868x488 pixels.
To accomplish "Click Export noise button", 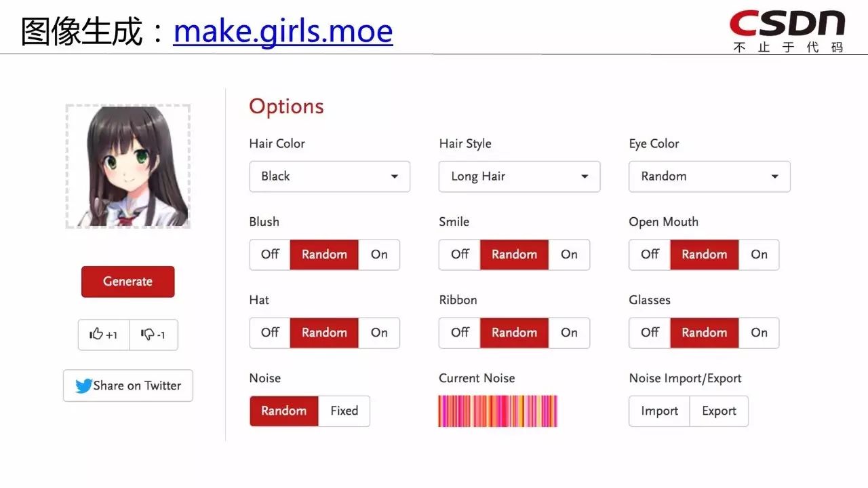I will tap(719, 411).
